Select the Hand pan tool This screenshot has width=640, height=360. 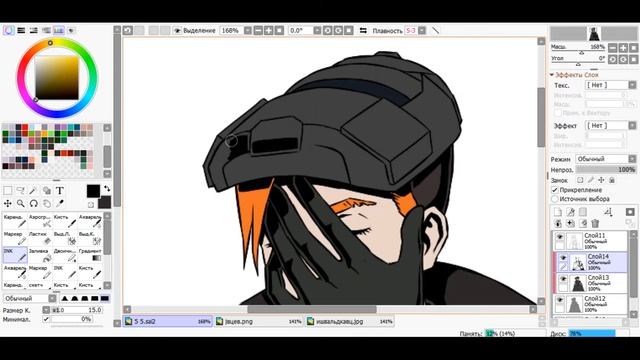(47, 203)
